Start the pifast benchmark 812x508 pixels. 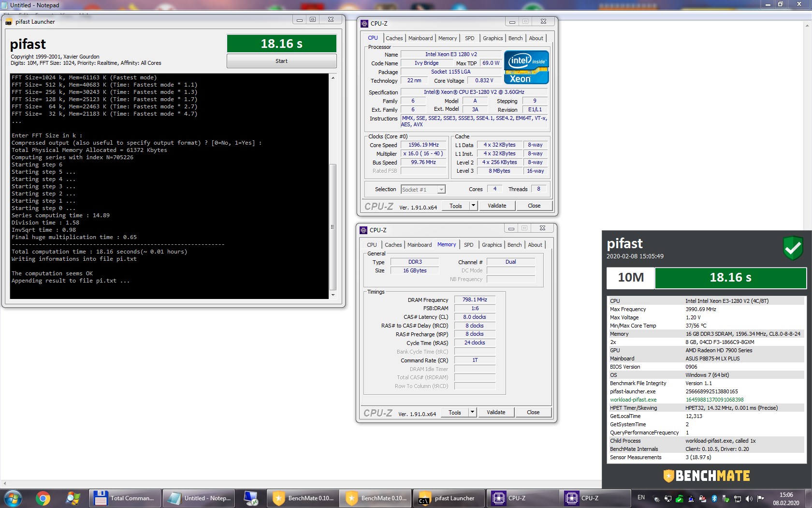(281, 61)
